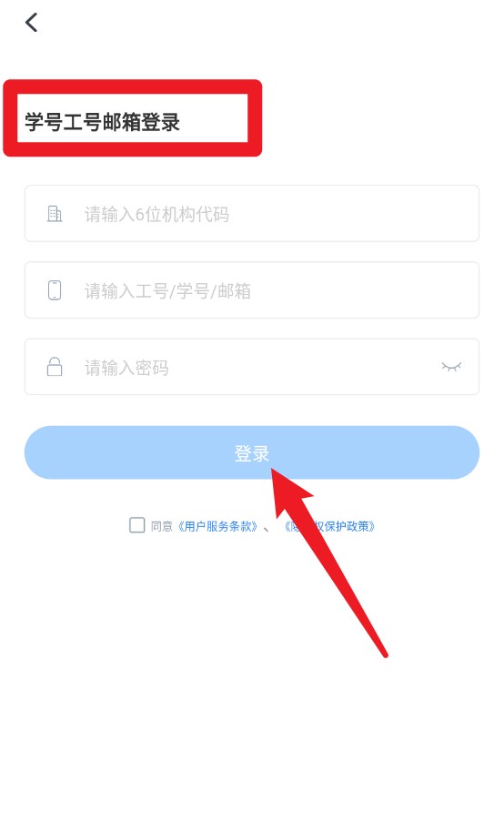The width and height of the screenshot is (504, 832).
Task: Tap the building icon beside 机构代码
Action: coord(55,214)
